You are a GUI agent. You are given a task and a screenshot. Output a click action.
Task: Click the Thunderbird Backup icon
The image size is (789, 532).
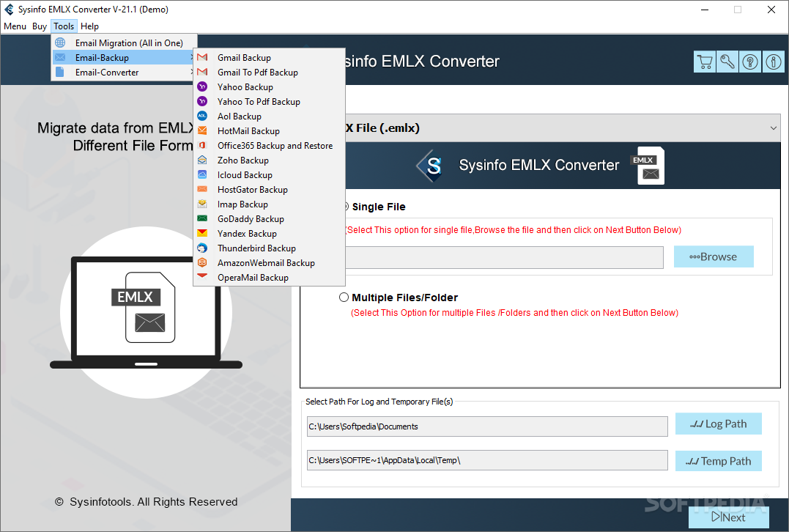click(202, 248)
